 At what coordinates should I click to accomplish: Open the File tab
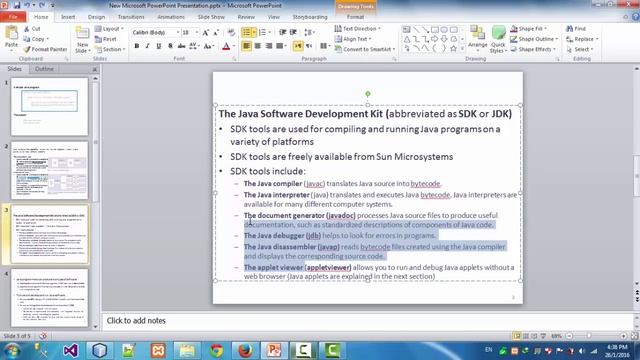(13, 17)
